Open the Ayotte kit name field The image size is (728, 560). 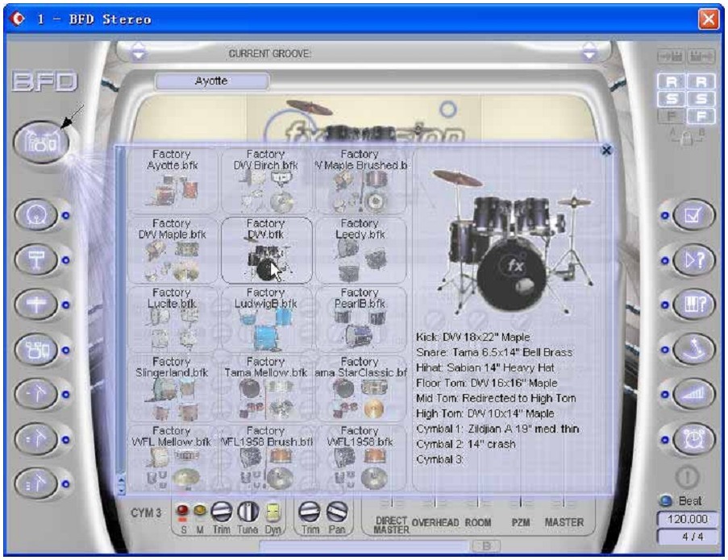[x=211, y=81]
